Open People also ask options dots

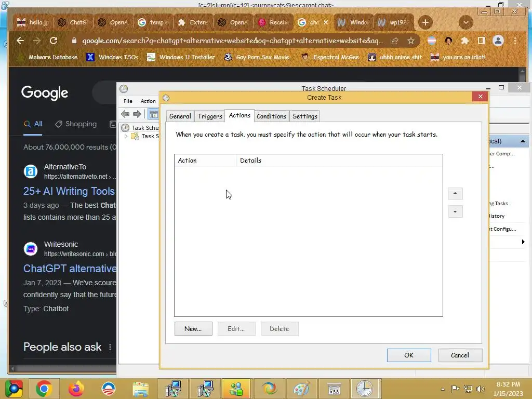point(110,347)
